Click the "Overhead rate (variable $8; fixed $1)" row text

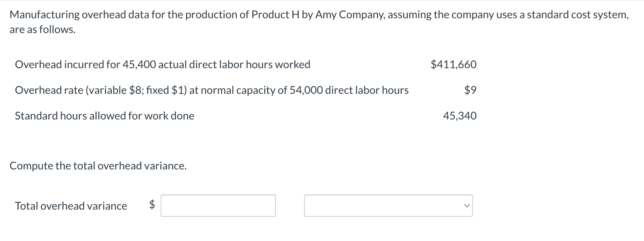(101, 90)
